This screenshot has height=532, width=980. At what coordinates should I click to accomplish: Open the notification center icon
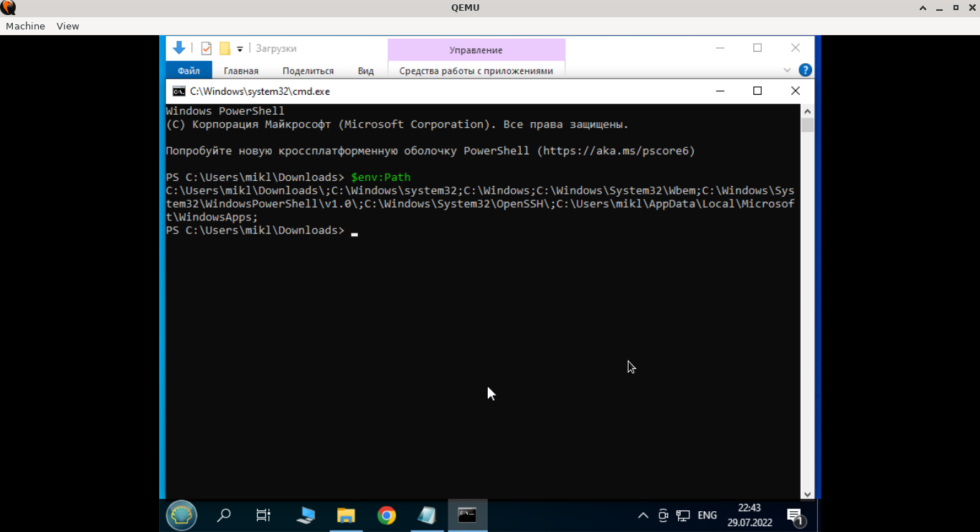tap(795, 516)
